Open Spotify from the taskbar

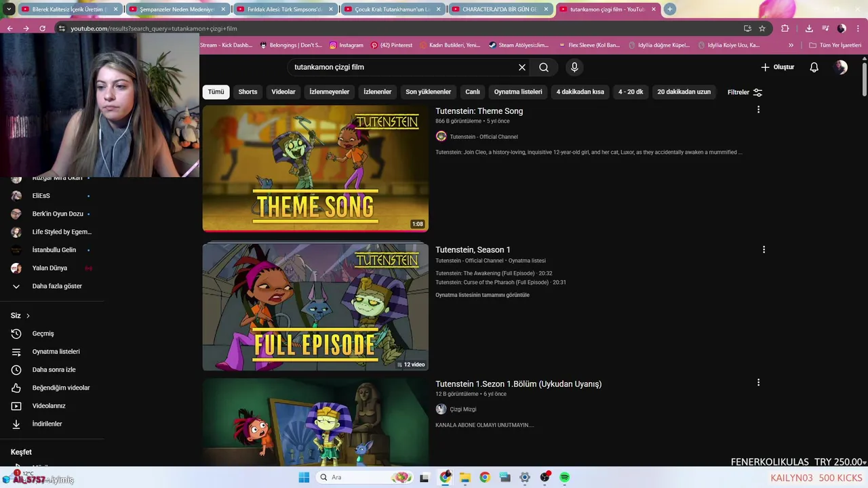pyautogui.click(x=564, y=477)
